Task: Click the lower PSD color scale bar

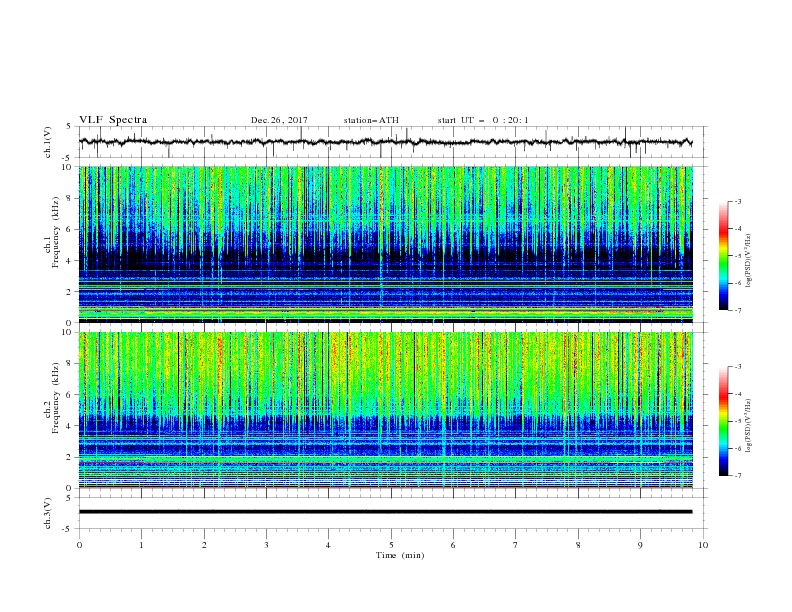Action: (x=724, y=421)
